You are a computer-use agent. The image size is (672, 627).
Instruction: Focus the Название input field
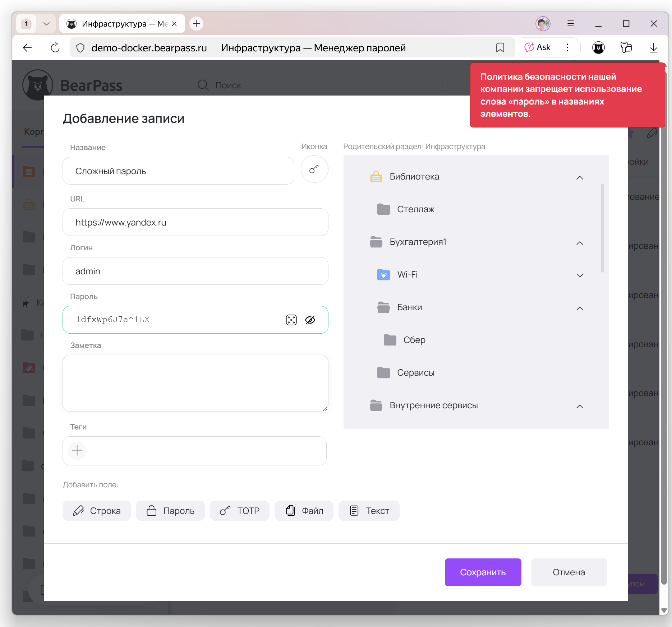(178, 171)
